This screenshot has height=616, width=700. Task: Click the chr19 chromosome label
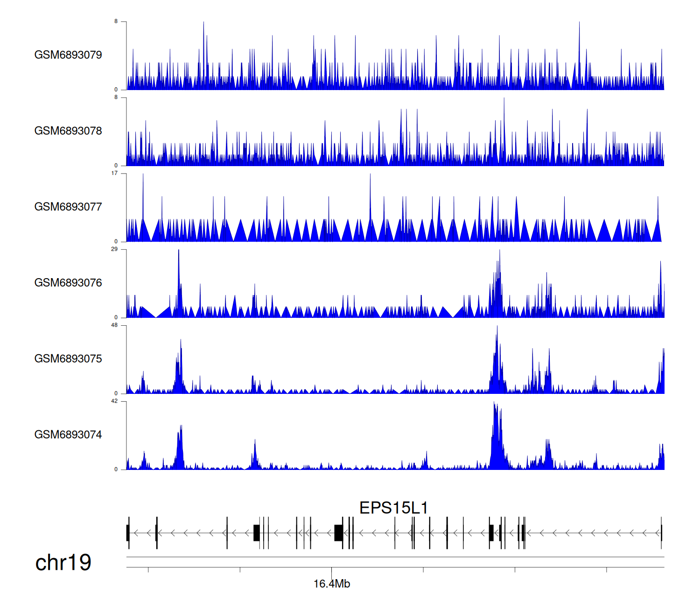coord(63,563)
